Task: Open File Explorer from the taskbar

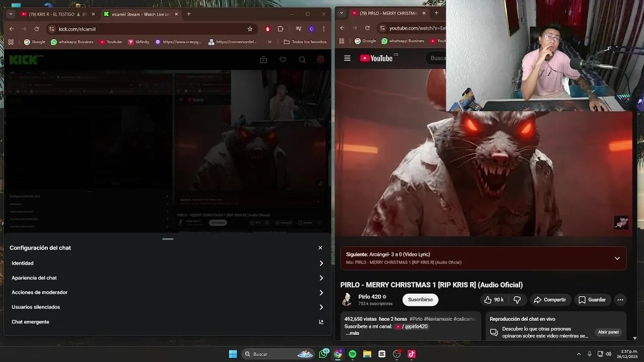Action: click(367, 354)
